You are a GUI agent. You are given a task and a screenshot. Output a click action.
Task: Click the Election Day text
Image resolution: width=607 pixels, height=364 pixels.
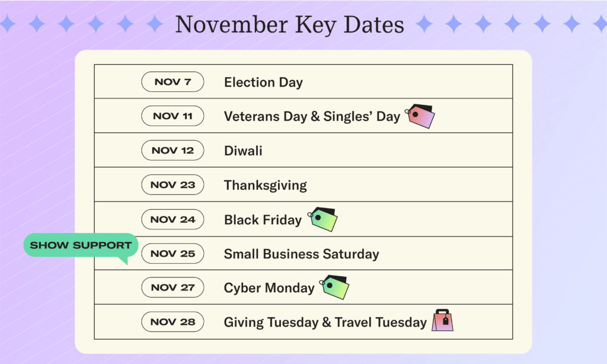pos(263,82)
